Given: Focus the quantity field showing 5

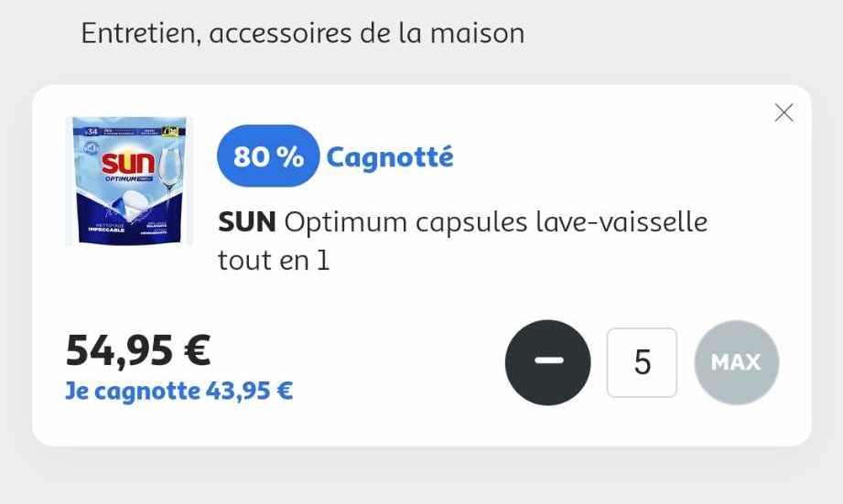Looking at the screenshot, I should (642, 363).
